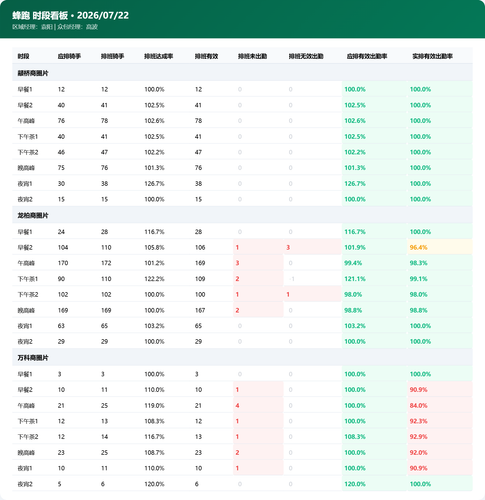The width and height of the screenshot is (485, 500).
Task: Click the 122.2% schedule achievement cell
Action: click(x=154, y=279)
